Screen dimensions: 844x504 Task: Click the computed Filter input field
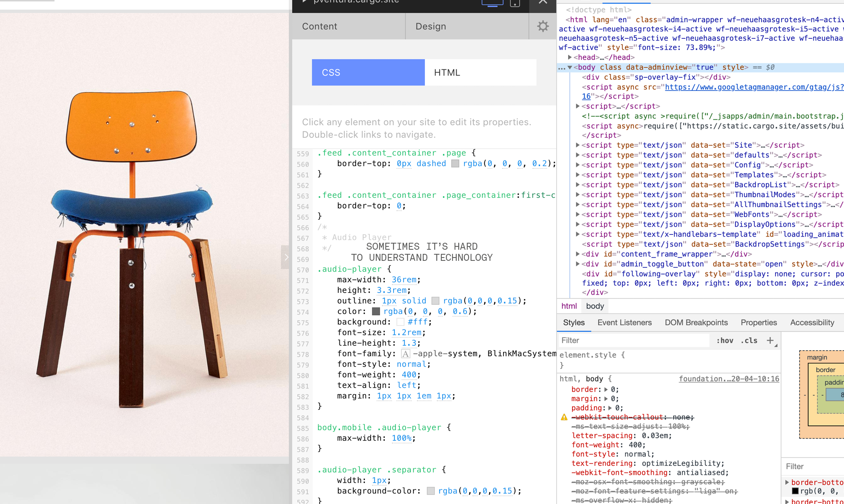pos(814,466)
